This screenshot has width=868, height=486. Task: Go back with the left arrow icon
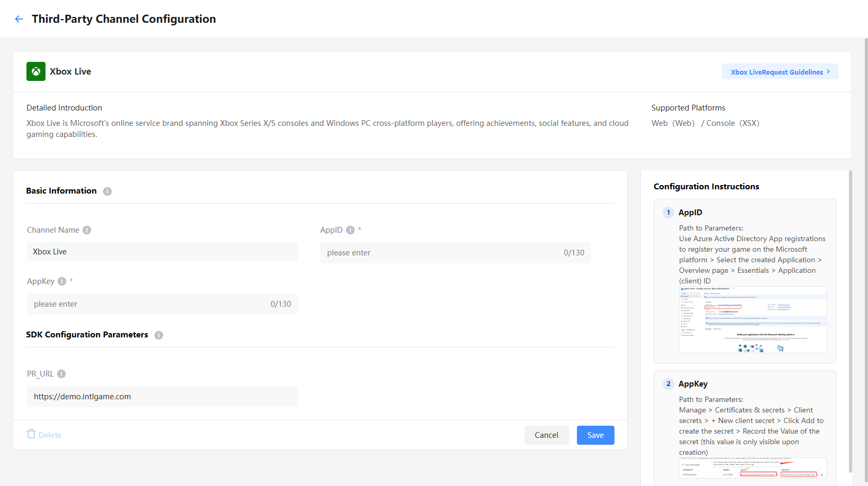tap(19, 19)
